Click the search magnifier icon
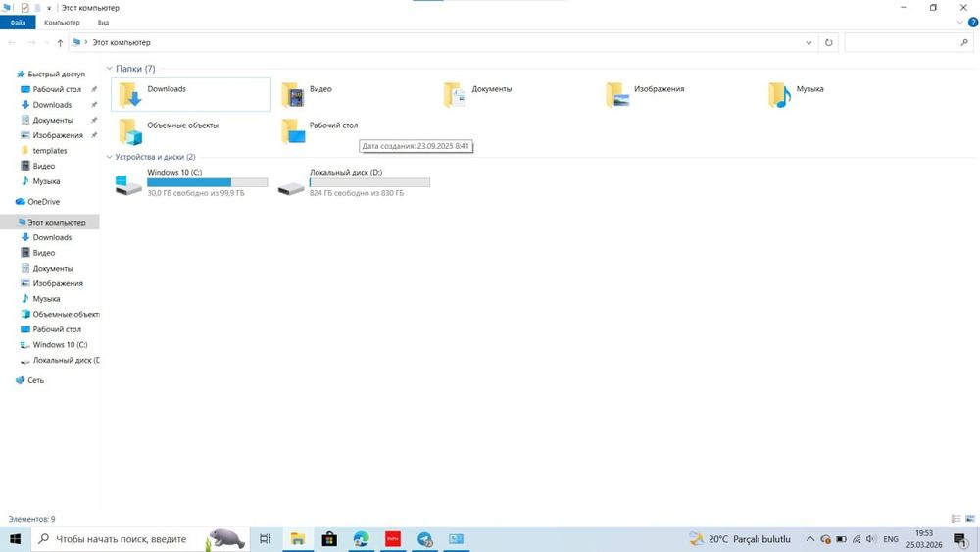980x552 pixels. (x=964, y=42)
